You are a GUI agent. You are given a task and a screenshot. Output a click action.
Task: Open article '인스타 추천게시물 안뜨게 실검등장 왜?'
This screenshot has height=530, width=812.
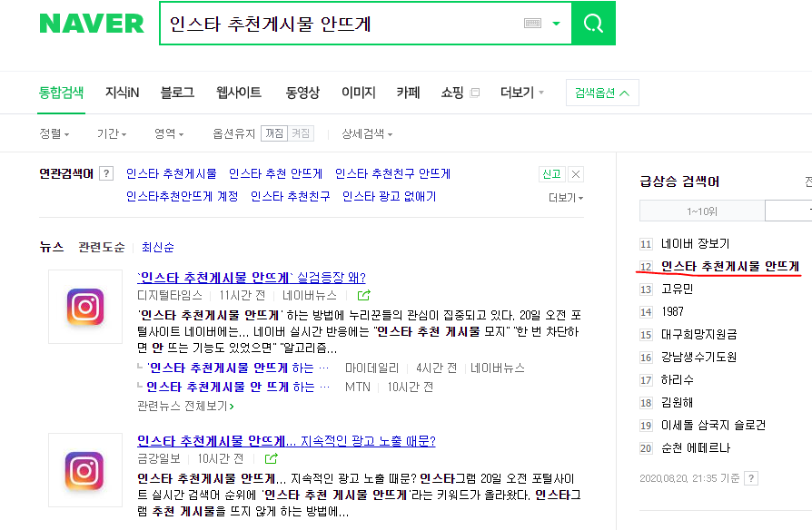(252, 278)
